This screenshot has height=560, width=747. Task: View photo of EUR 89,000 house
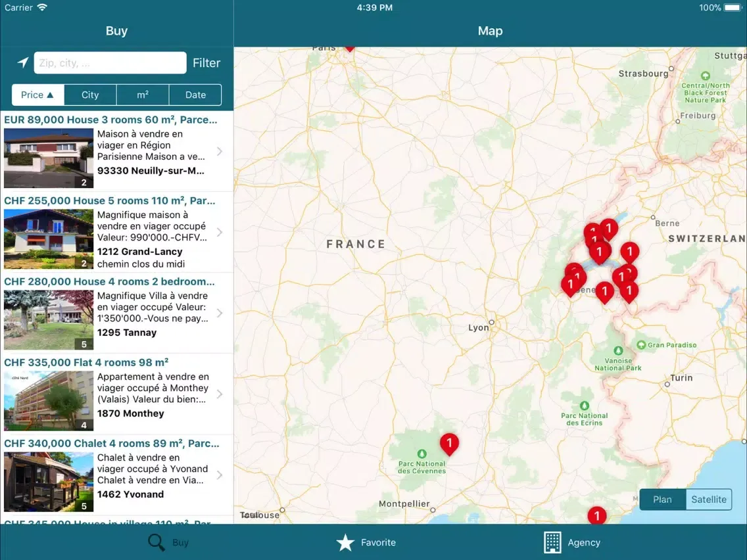(x=49, y=158)
